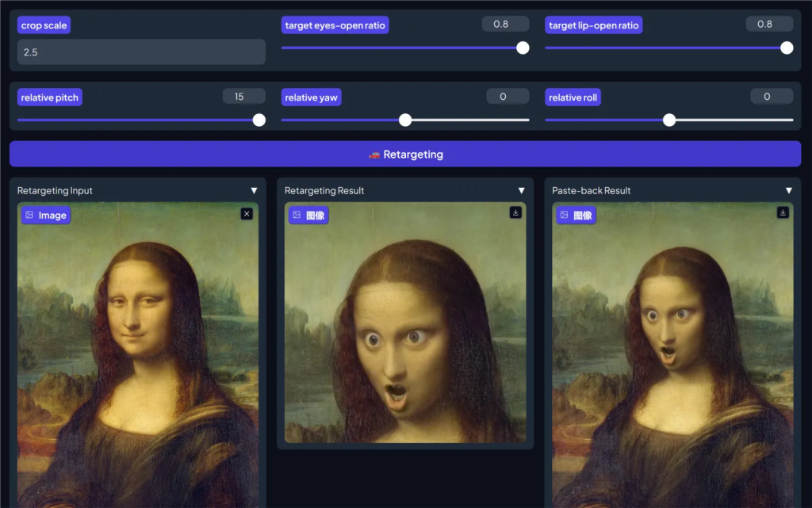Click the 图像 label on Retargeting Result
812x508 pixels.
coord(308,216)
